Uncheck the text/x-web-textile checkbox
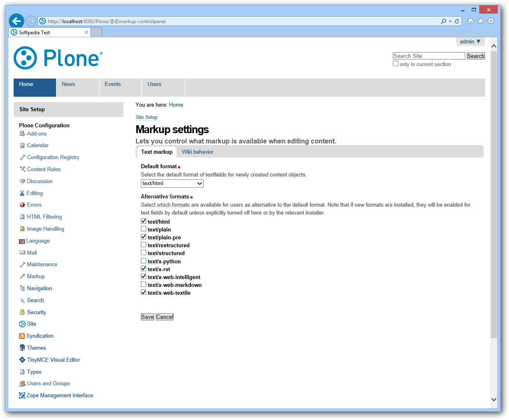Viewport: 509px width, 420px height. (143, 292)
